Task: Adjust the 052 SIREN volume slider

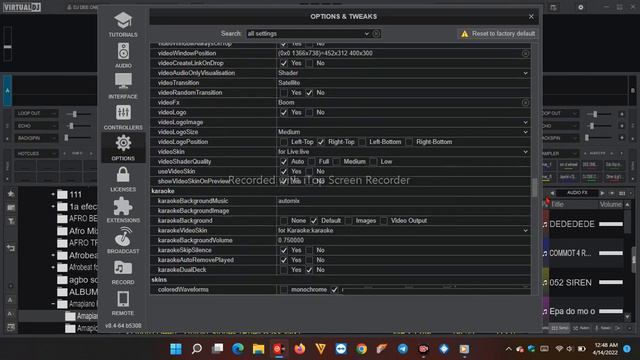Action: pos(611,282)
